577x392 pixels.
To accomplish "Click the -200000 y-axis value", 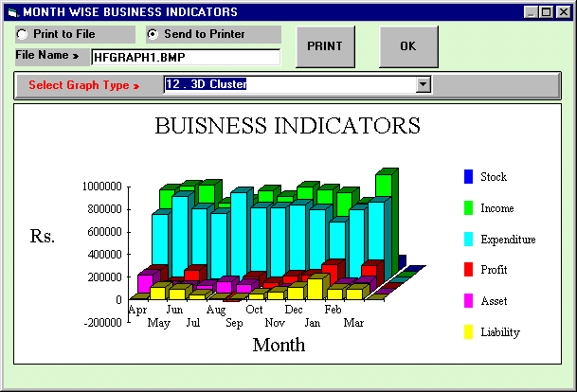I will (x=102, y=323).
